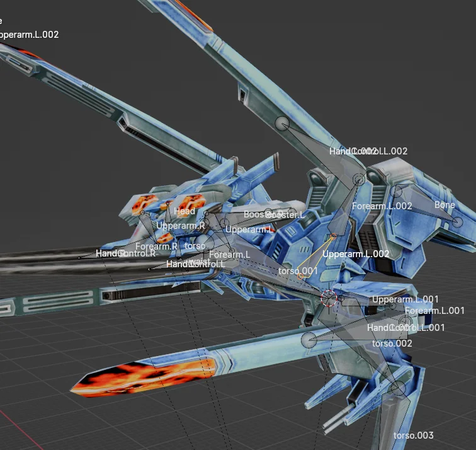476x450 pixels.
Task: Select the Upperarm.R bone label
Action: (181, 226)
